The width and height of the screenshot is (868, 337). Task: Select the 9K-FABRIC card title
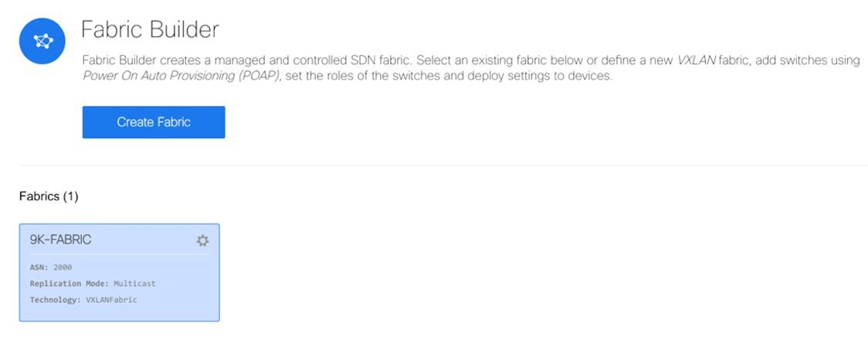pyautogui.click(x=60, y=240)
